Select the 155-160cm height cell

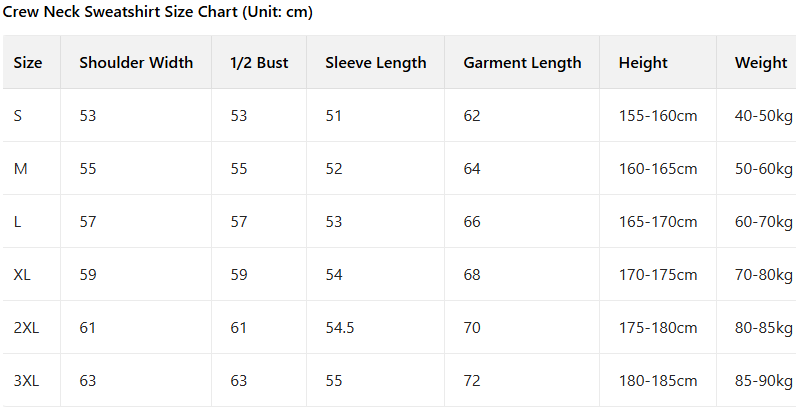pyautogui.click(x=658, y=116)
